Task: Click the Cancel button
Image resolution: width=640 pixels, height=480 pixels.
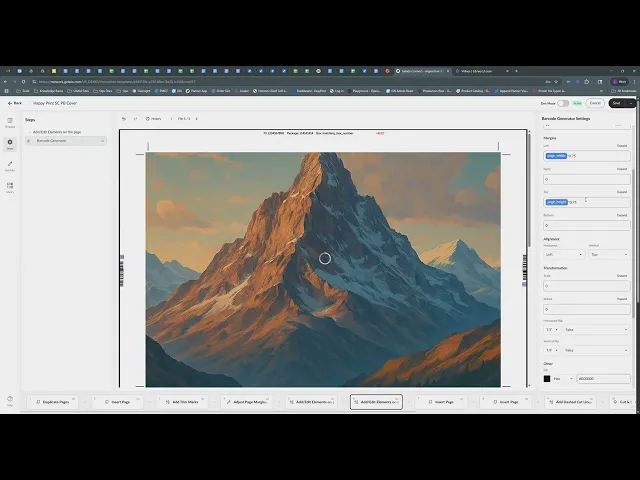Action: tap(595, 103)
